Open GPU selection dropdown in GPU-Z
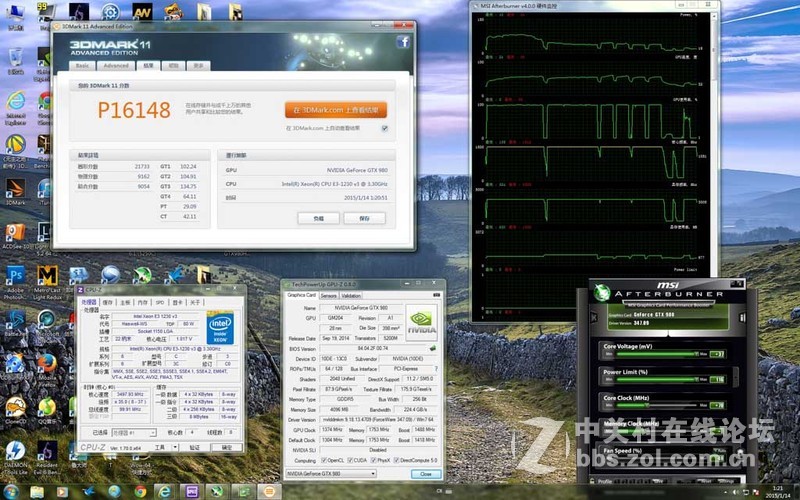800x500 pixels. click(x=331, y=473)
